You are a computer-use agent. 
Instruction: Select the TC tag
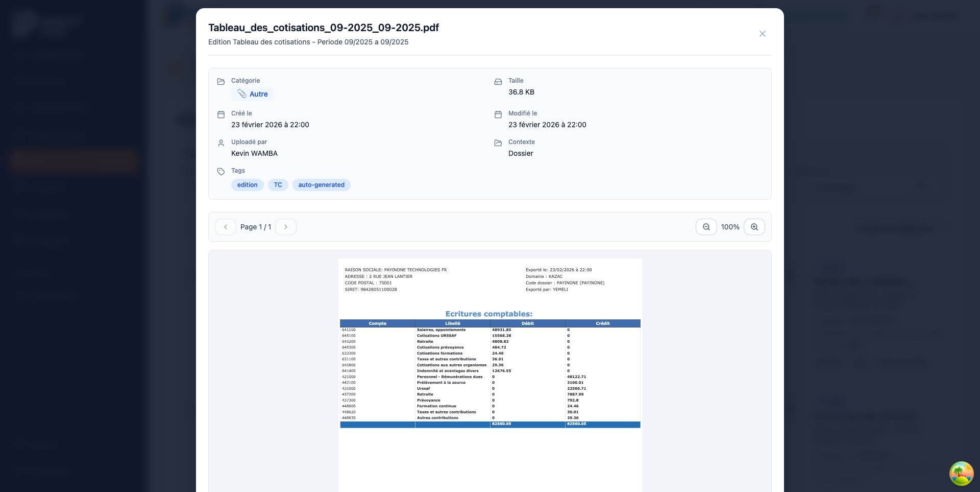coord(278,184)
